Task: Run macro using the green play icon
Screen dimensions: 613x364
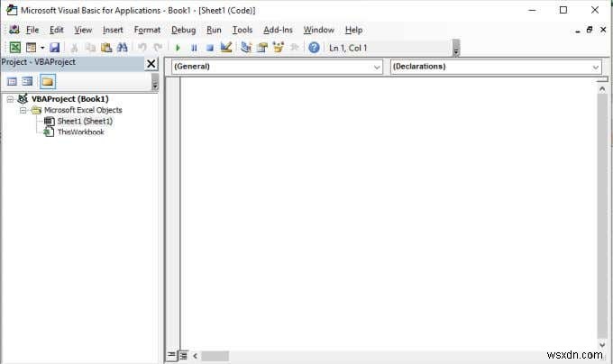Action: coord(178,48)
